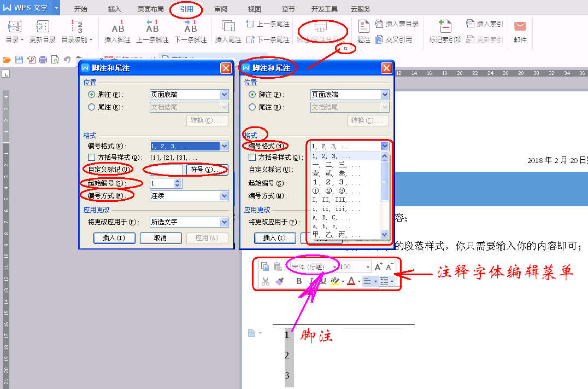588x389 pixels.
Task: Select 脚注 radio in left dialog
Action: 91,95
